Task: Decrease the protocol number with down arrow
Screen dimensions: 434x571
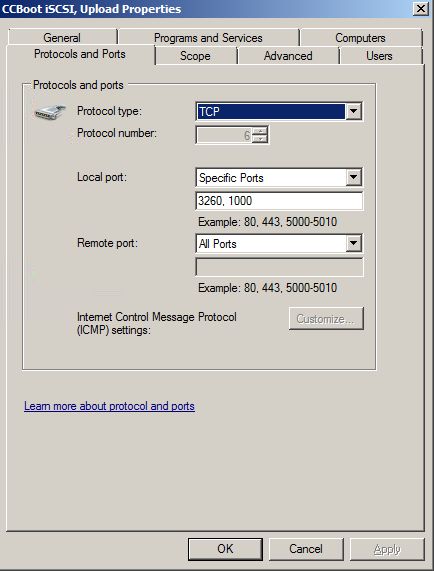Action: (x=260, y=139)
